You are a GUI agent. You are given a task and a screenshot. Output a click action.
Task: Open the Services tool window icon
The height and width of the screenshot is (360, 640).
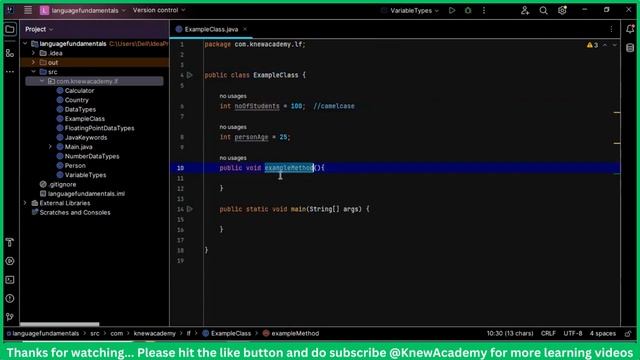click(x=10, y=261)
